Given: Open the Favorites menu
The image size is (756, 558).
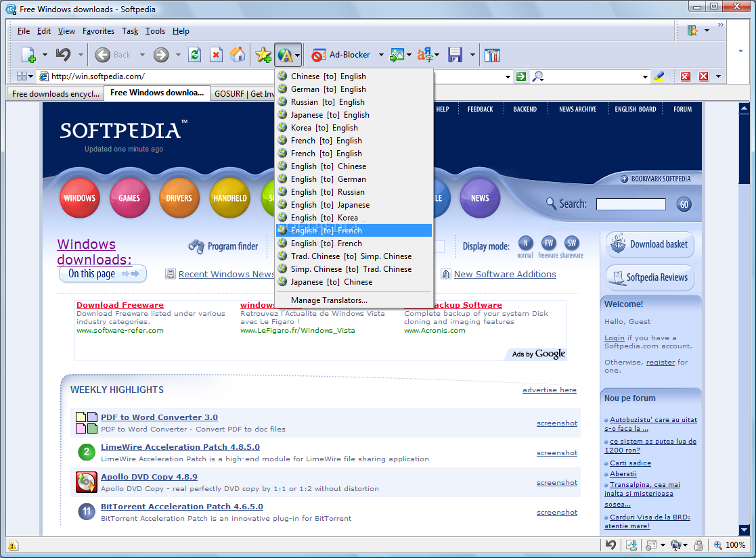Looking at the screenshot, I should (98, 31).
